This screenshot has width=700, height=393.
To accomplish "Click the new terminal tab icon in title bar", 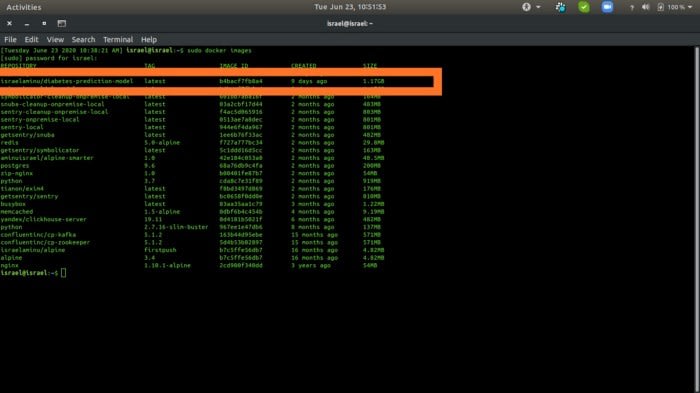I will point(62,23).
